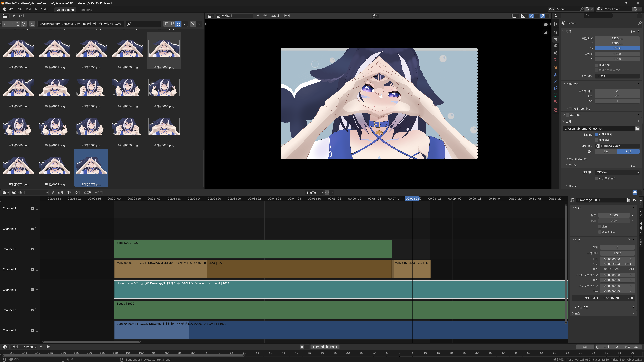Viewport: 644px width, 362px height.
Task: Create new folder icon in file browser
Action: (x=32, y=24)
